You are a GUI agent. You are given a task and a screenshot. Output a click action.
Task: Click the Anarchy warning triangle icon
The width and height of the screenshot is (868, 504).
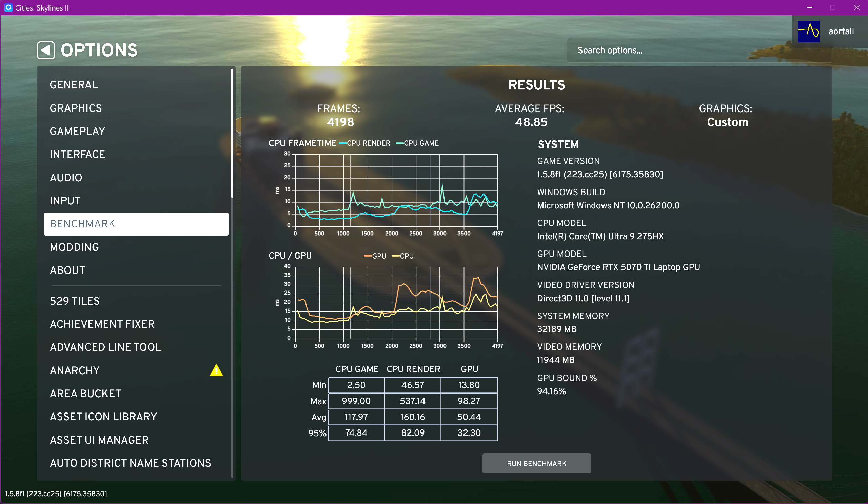(216, 370)
